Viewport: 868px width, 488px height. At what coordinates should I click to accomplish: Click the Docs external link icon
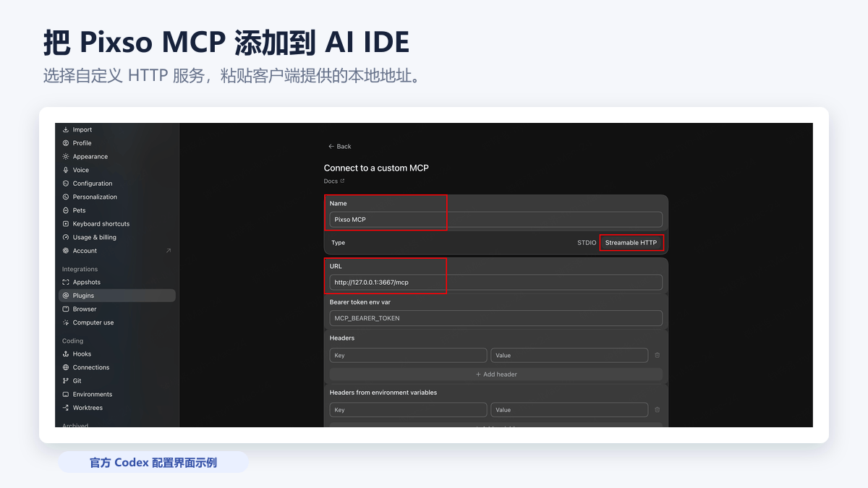[x=343, y=181]
